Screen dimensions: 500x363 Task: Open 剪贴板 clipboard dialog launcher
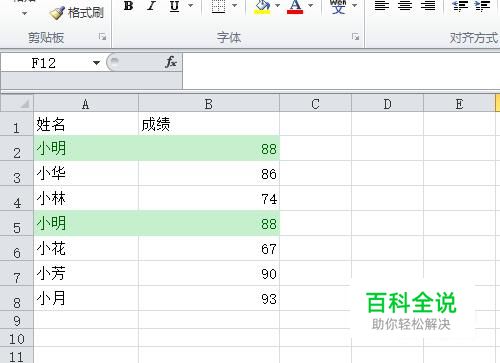(x=102, y=37)
